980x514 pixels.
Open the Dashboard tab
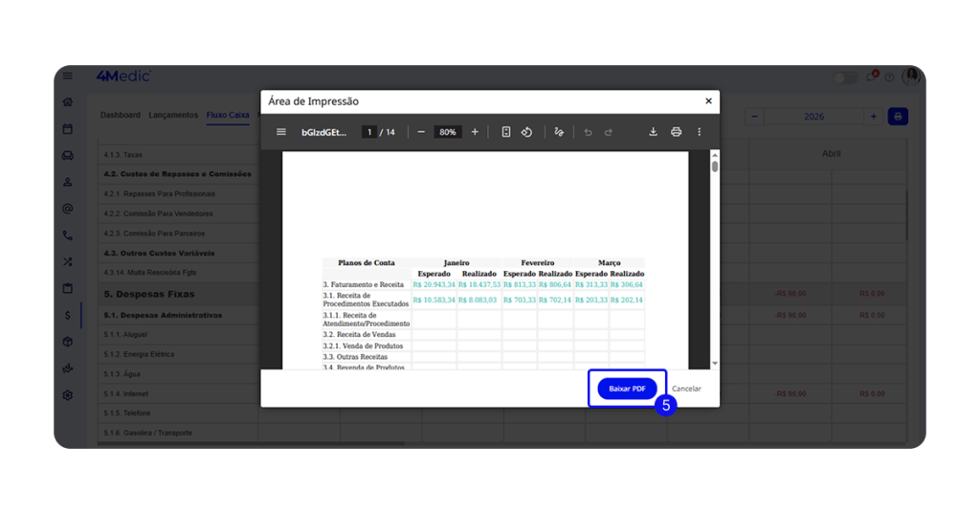tap(121, 115)
